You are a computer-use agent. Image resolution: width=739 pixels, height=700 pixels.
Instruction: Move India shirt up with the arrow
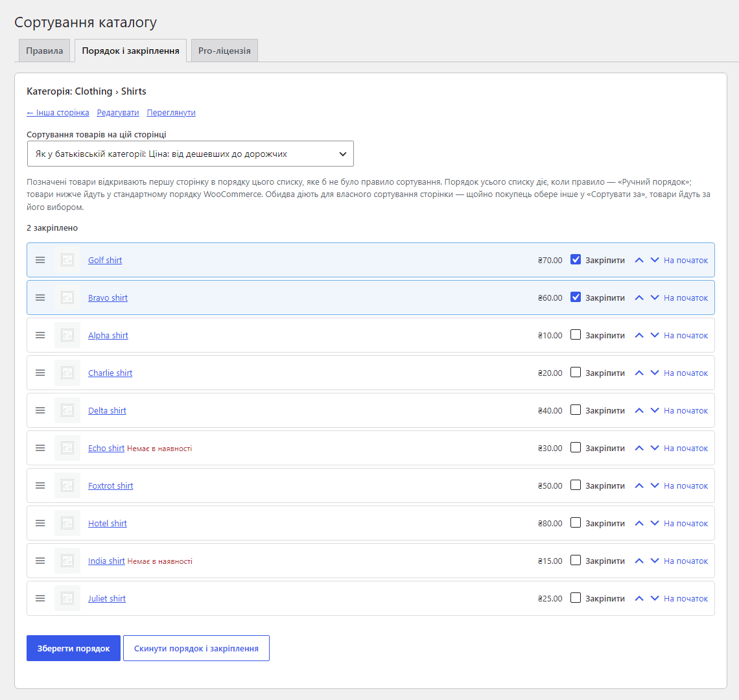pos(639,561)
